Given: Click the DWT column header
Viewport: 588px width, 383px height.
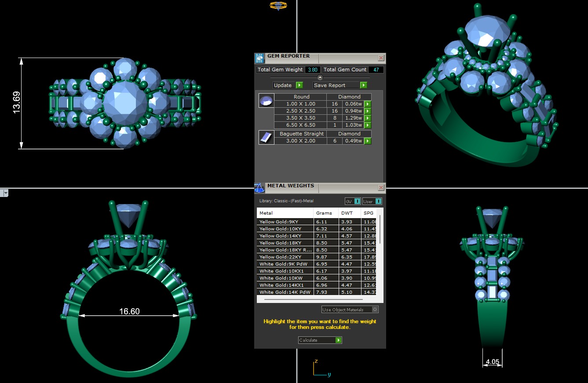Looking at the screenshot, I should (350, 213).
